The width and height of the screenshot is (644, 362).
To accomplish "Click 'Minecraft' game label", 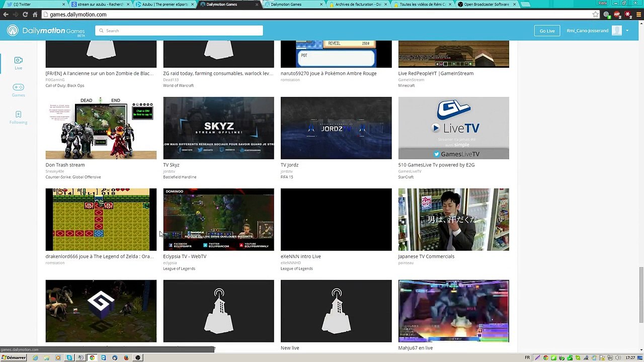I will click(407, 85).
